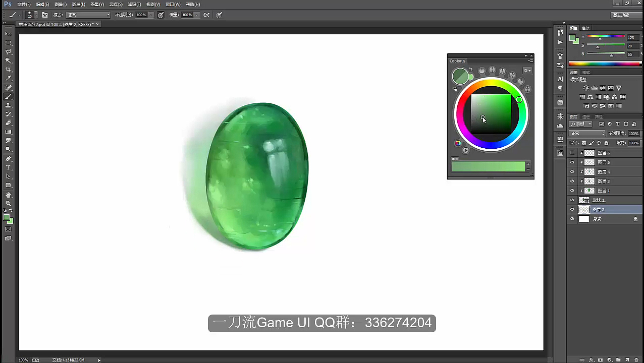Click the Quick Mask mode icon
Screen dimensions: 644x363
coord(8,229)
